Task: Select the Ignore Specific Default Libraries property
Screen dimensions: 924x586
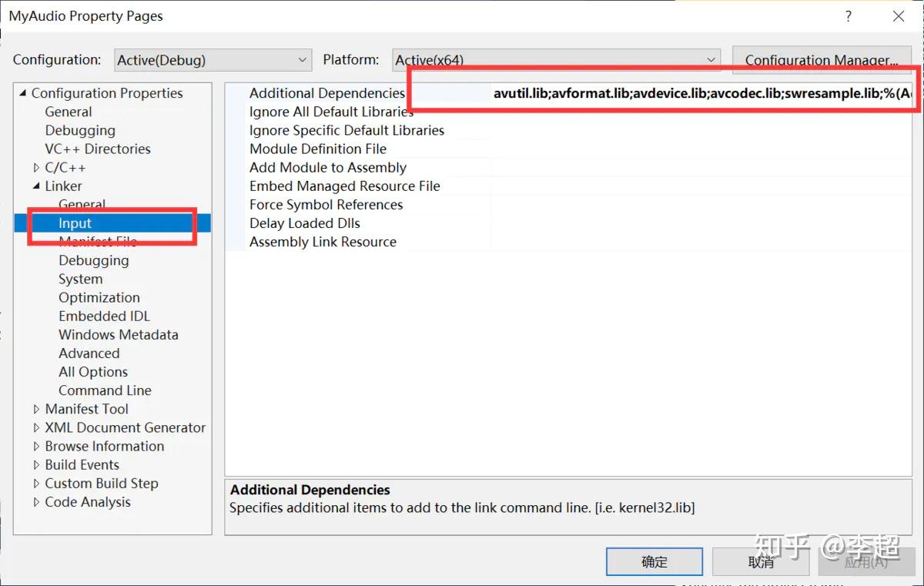Action: [346, 130]
